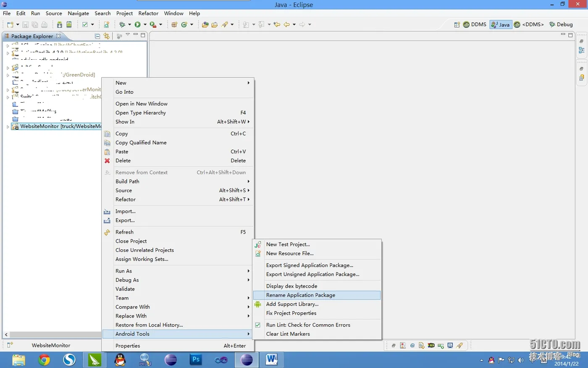
Task: Select Export Signed Application Package
Action: (317, 265)
